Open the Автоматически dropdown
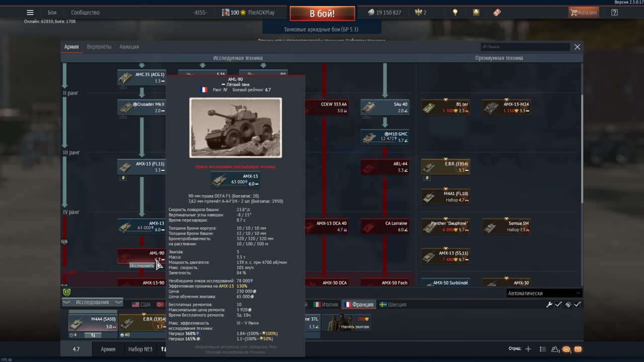Image resolution: width=644 pixels, height=362 pixels. point(544,293)
